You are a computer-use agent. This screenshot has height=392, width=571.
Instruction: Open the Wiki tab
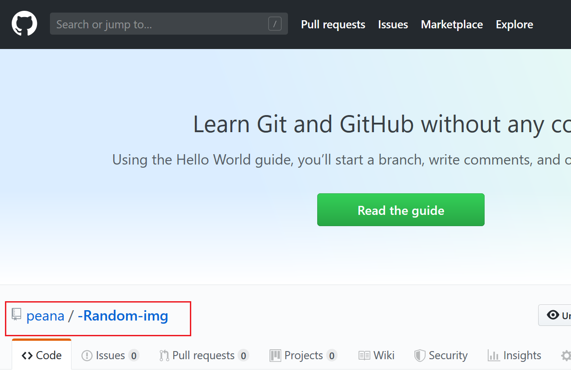point(377,355)
